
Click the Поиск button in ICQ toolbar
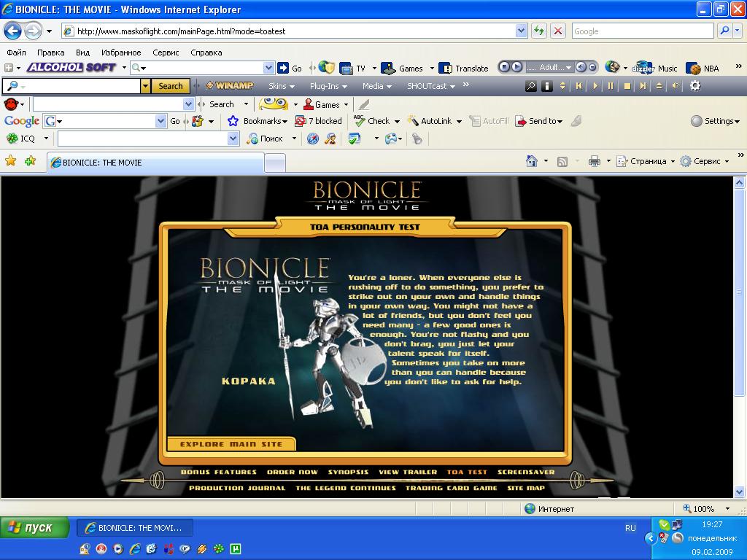pos(265,139)
